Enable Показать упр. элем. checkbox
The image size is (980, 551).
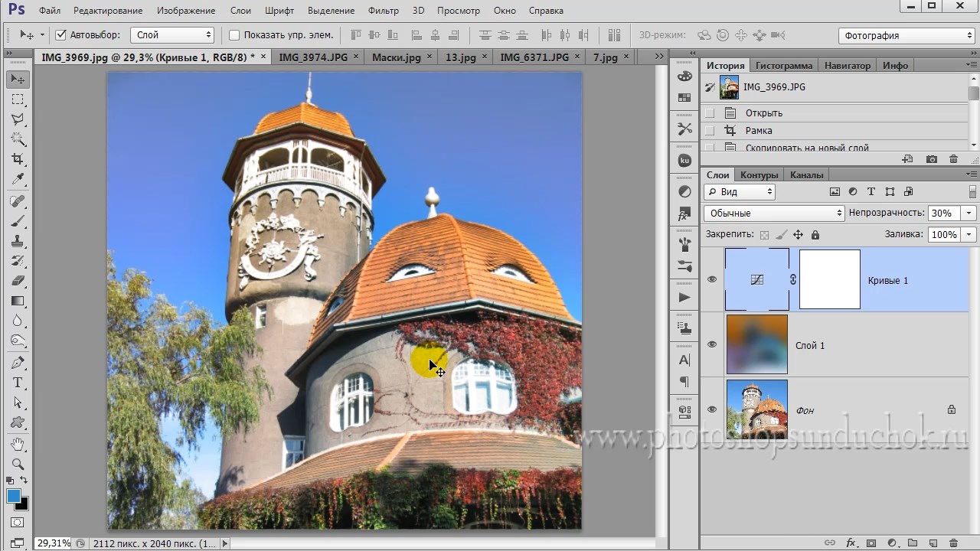[x=234, y=35]
